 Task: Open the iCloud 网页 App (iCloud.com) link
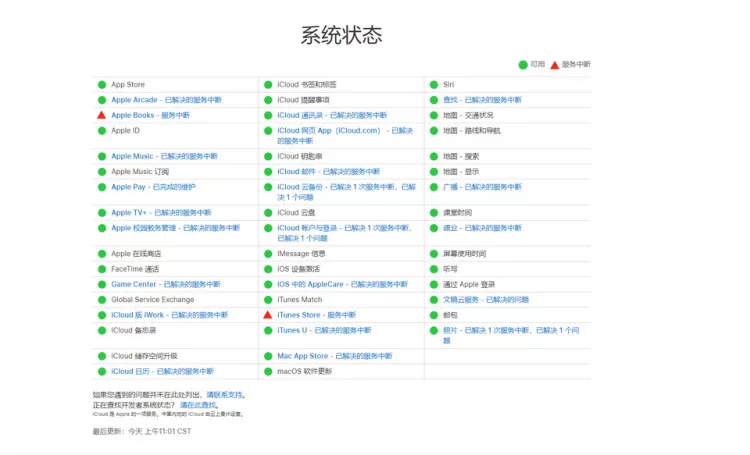click(345, 136)
